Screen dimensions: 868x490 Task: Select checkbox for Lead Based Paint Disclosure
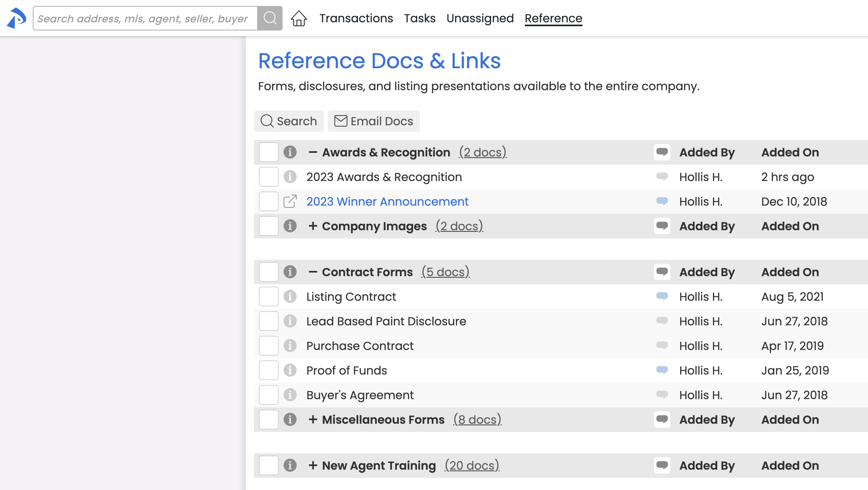pos(268,321)
